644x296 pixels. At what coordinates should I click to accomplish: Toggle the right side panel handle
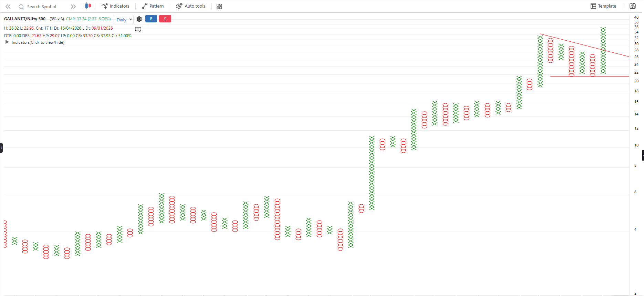point(643,155)
